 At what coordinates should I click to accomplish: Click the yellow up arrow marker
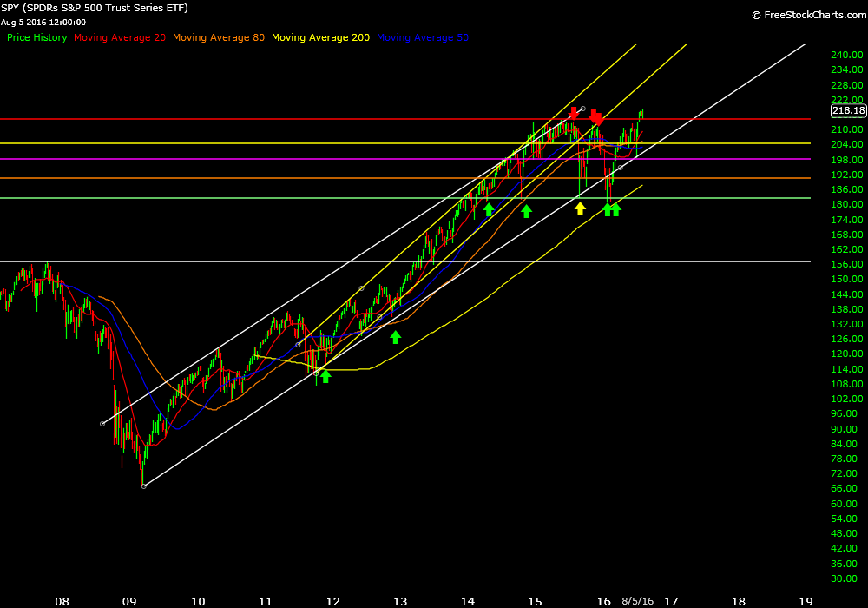[580, 208]
